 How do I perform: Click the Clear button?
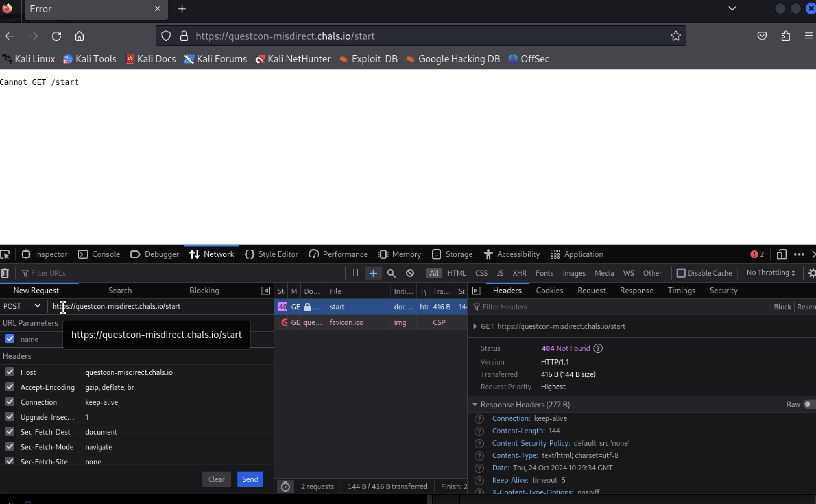point(216,479)
